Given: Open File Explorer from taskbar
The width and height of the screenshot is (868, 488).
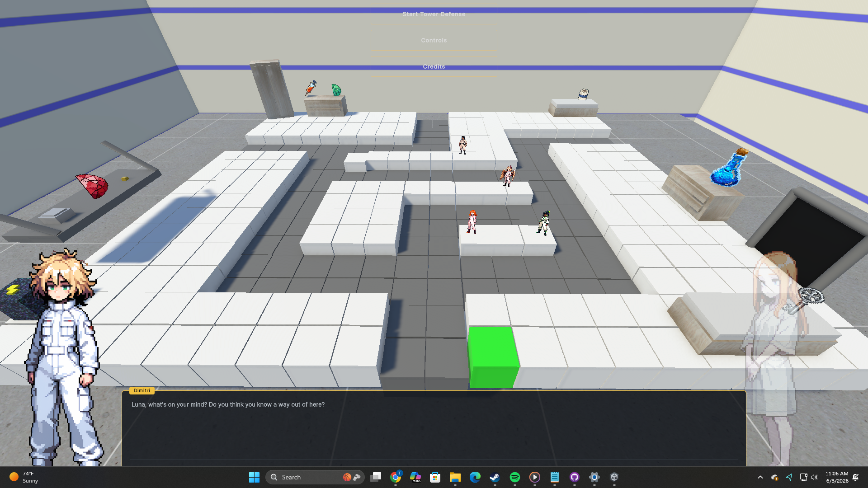Looking at the screenshot, I should [x=455, y=477].
